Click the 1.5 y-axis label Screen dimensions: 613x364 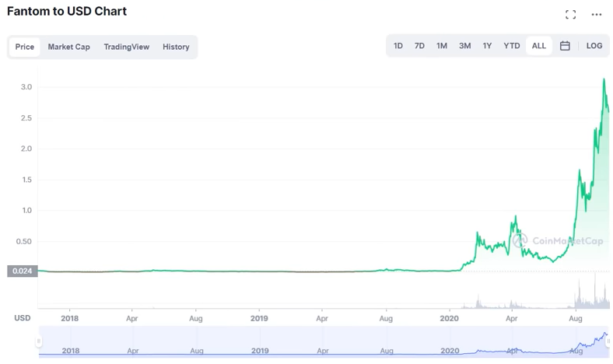tap(26, 180)
